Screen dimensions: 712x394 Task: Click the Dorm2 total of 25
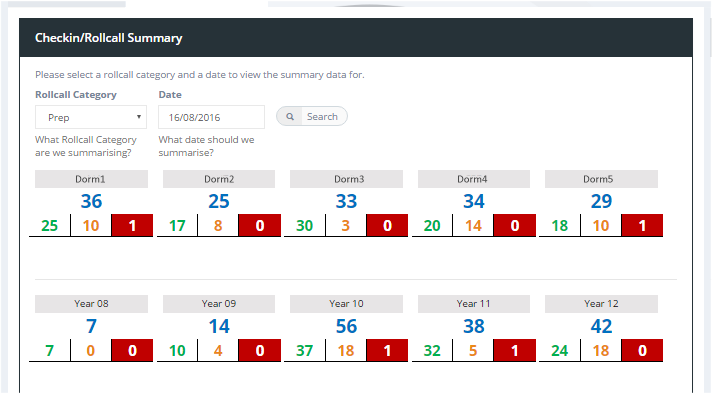[219, 201]
